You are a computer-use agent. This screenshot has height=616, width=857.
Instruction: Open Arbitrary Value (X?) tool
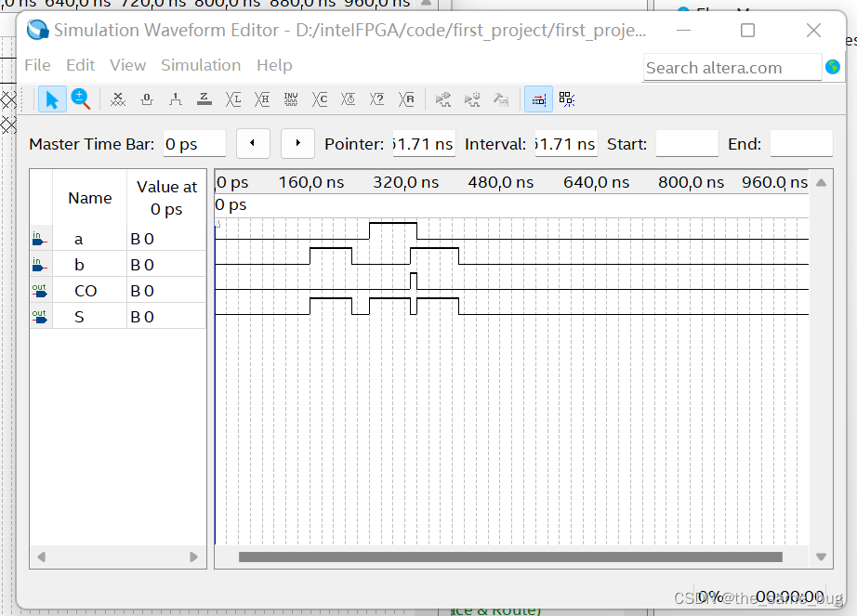pos(377,99)
